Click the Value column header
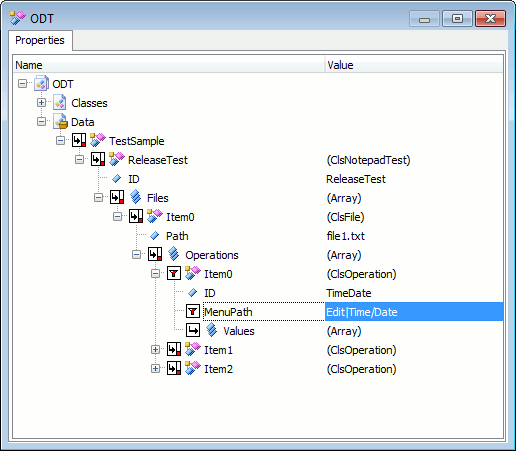The width and height of the screenshot is (516, 451). point(414,65)
